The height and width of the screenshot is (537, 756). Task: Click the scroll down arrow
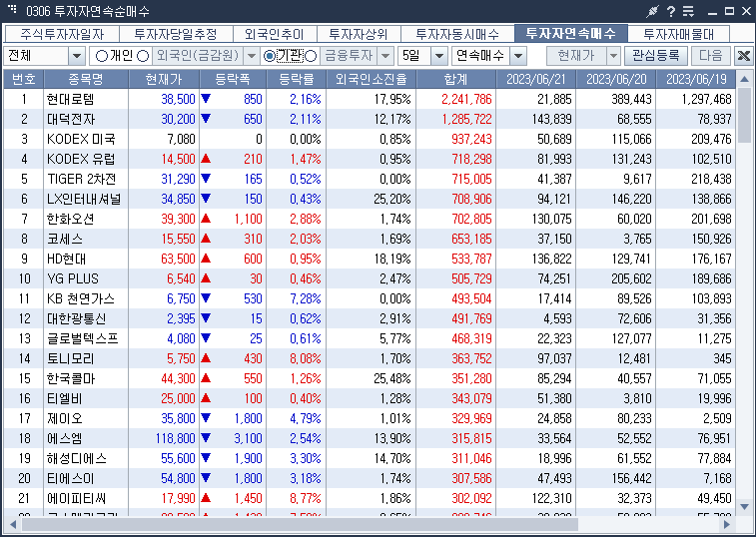(744, 507)
